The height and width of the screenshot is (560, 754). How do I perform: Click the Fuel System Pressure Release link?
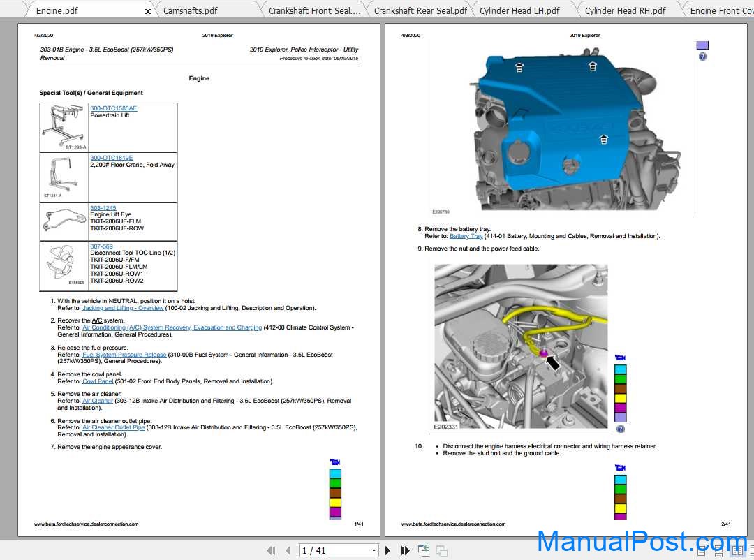124,355
